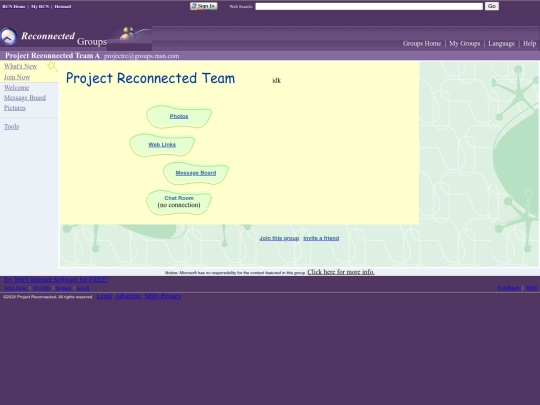Click the Reconnected round logo icon
The image size is (540, 405).
(x=9, y=36)
